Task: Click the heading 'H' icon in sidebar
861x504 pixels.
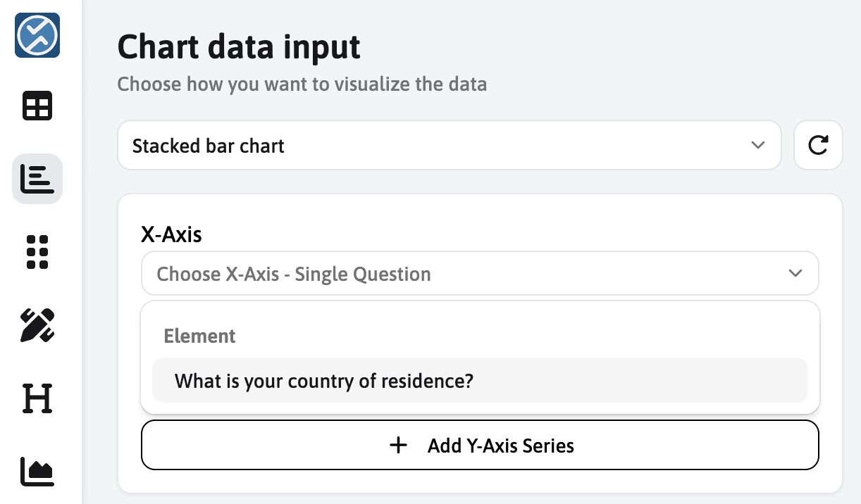Action: tap(37, 398)
